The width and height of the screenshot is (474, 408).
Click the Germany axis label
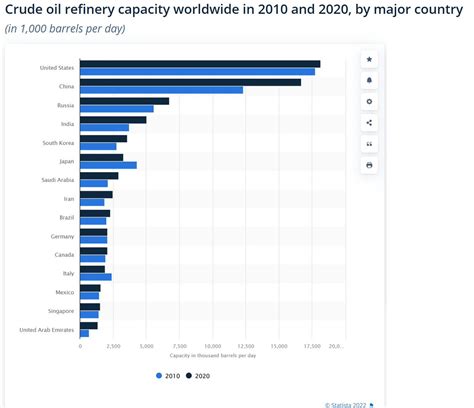tap(62, 236)
